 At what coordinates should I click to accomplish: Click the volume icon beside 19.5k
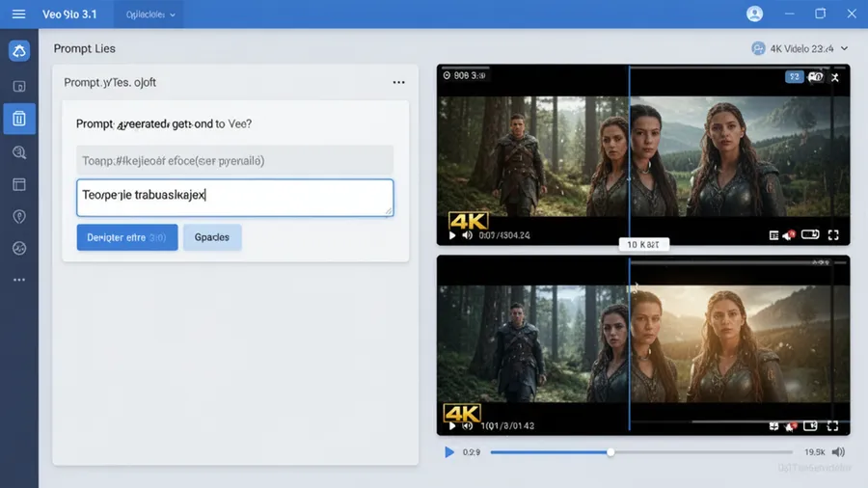coord(838,452)
